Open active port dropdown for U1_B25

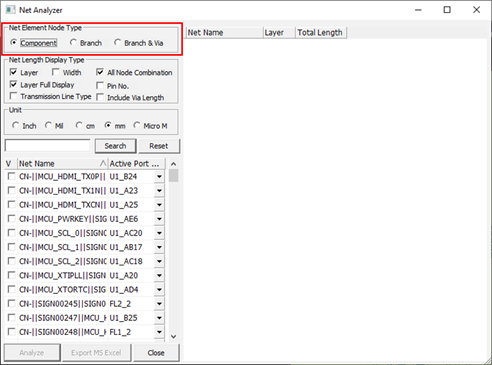click(159, 318)
